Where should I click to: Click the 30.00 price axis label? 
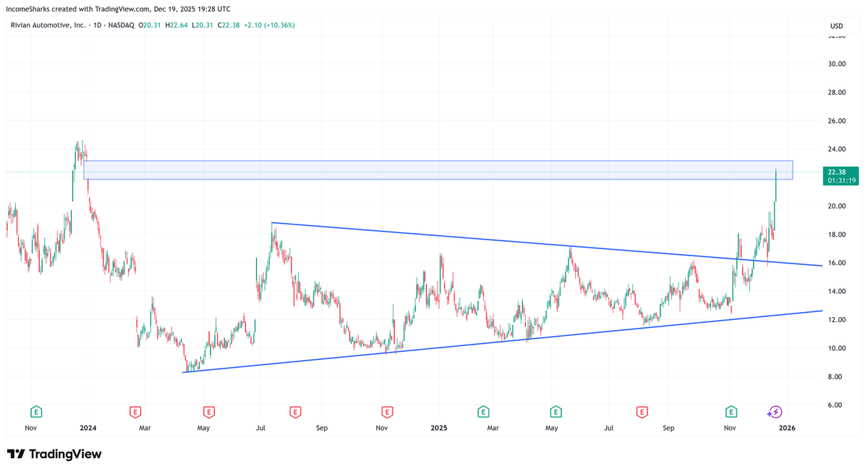coord(837,64)
